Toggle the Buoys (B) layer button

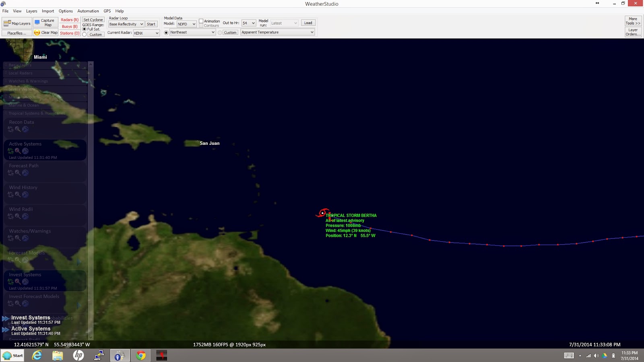[x=70, y=27]
